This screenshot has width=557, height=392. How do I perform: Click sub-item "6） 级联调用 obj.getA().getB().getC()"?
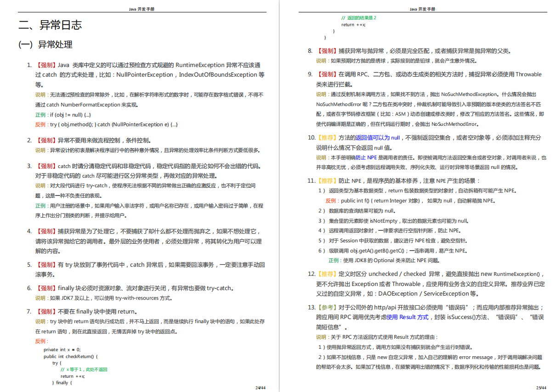(x=363, y=251)
